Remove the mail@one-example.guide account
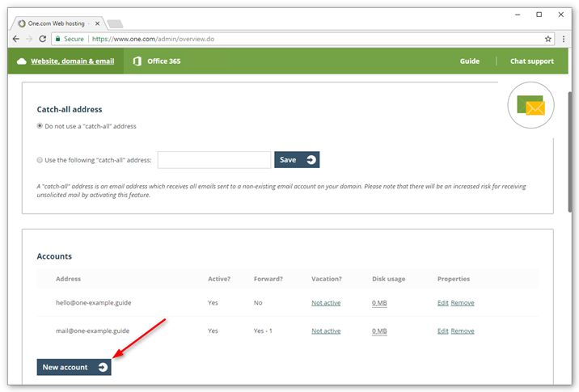The height and width of the screenshot is (392, 579). tap(463, 331)
